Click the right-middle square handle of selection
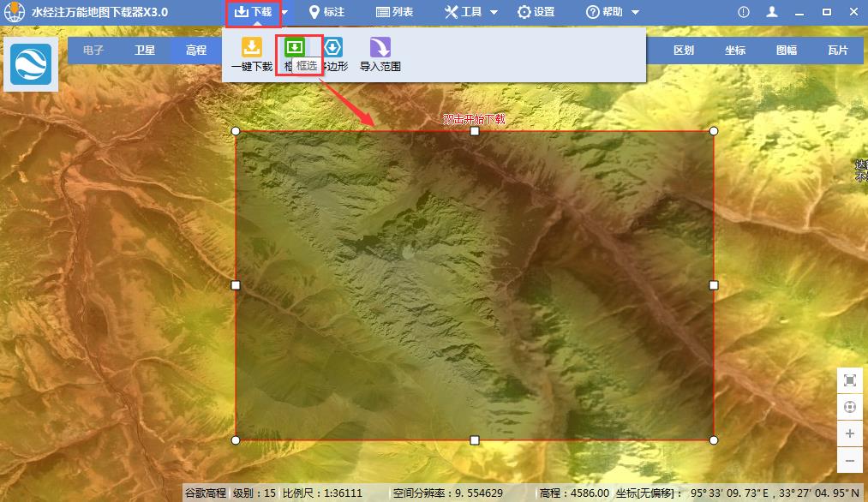Image resolution: width=868 pixels, height=502 pixels. (x=714, y=285)
